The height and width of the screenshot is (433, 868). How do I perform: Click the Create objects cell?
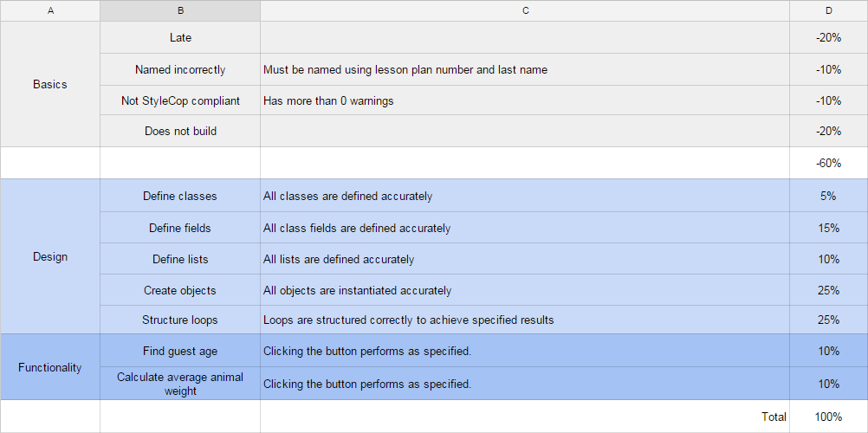click(x=180, y=290)
